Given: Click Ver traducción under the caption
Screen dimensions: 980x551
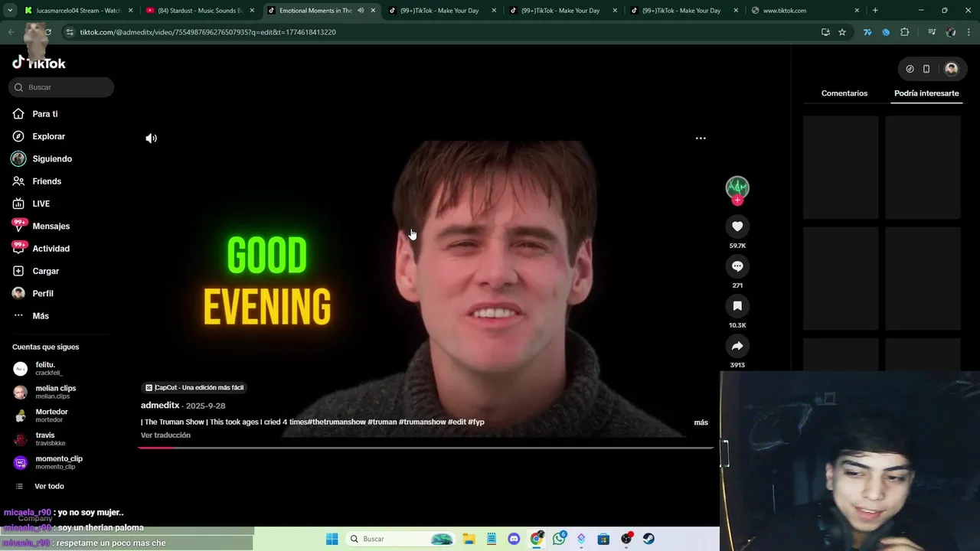Looking at the screenshot, I should click(165, 435).
